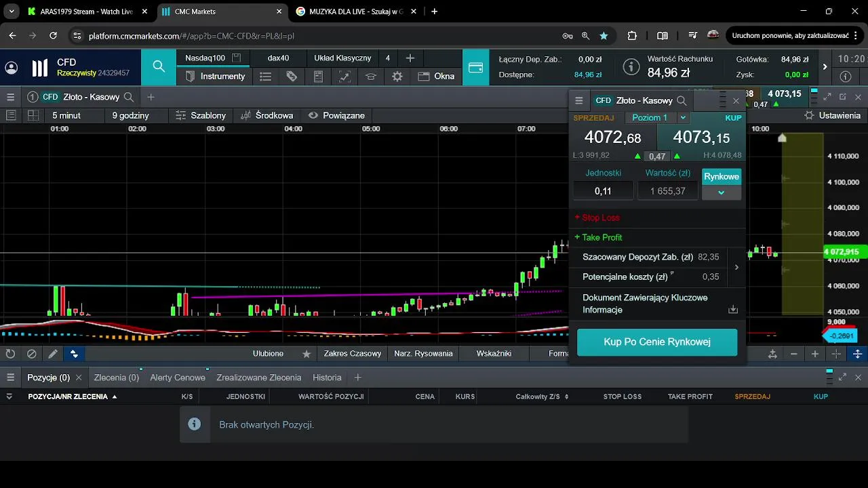Toggle the crosshair cursor icon
Viewport: 868px width, 488px height.
tap(836, 354)
